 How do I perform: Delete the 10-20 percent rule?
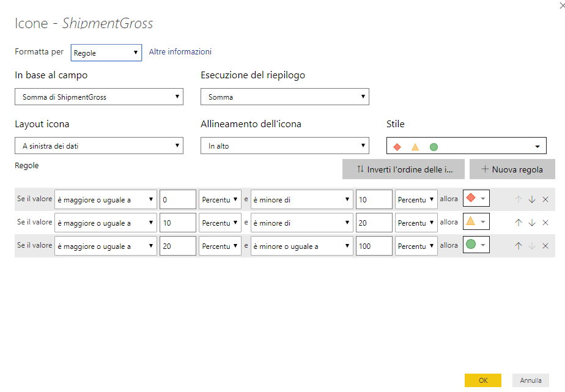(x=545, y=223)
